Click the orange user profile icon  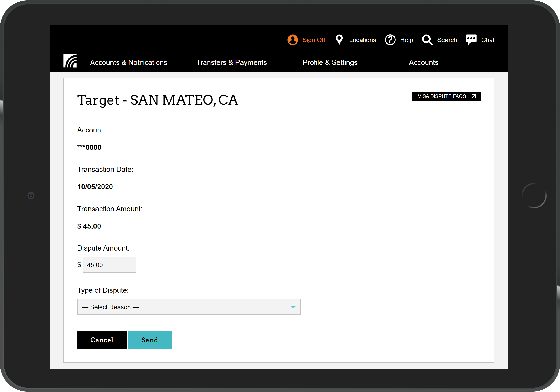pos(293,40)
